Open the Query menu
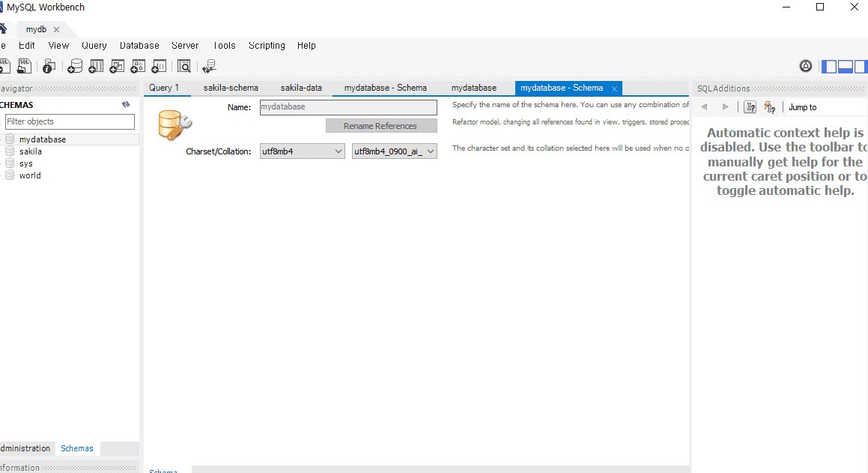 [94, 46]
